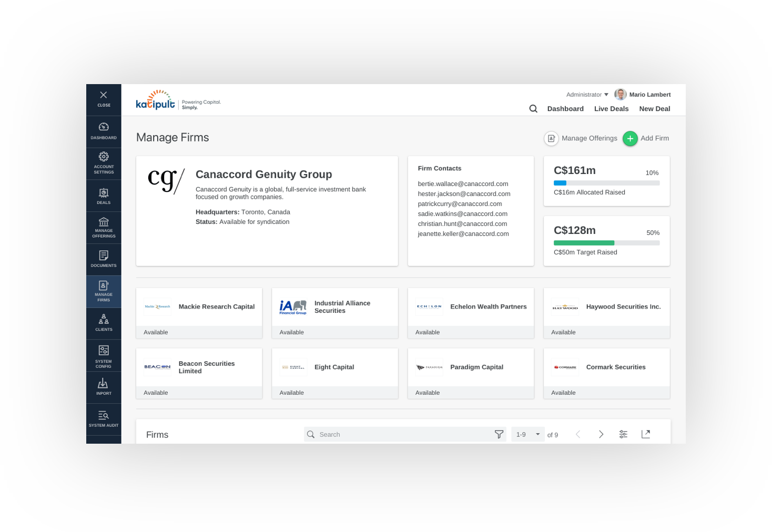Click the Mackie Research logo thumbnail
The width and height of the screenshot is (772, 532).
pyautogui.click(x=157, y=306)
